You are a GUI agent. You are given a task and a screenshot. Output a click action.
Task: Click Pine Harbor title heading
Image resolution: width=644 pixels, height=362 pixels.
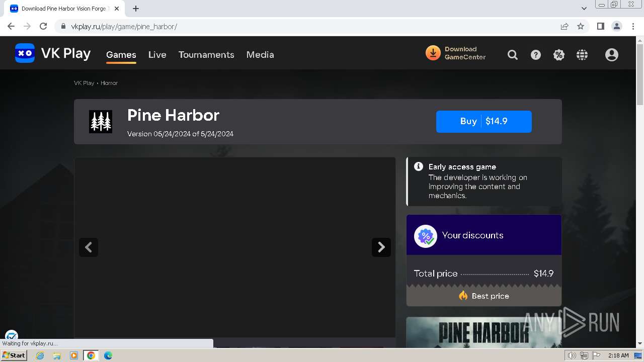pos(174,115)
